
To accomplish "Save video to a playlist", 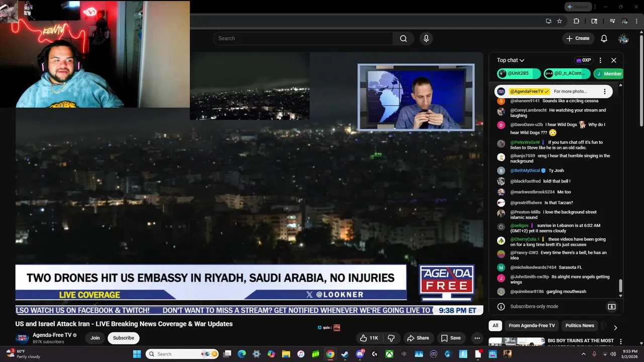I will click(451, 338).
